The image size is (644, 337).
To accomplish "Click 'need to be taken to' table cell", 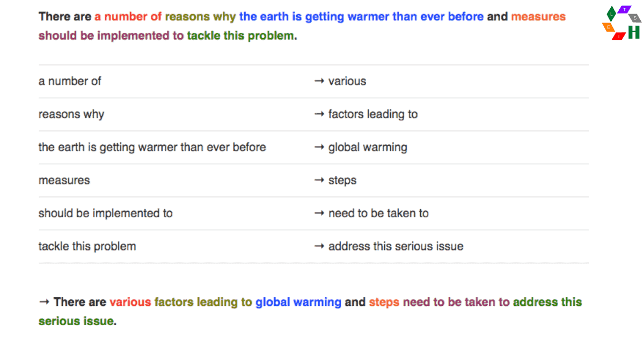I will point(378,214).
